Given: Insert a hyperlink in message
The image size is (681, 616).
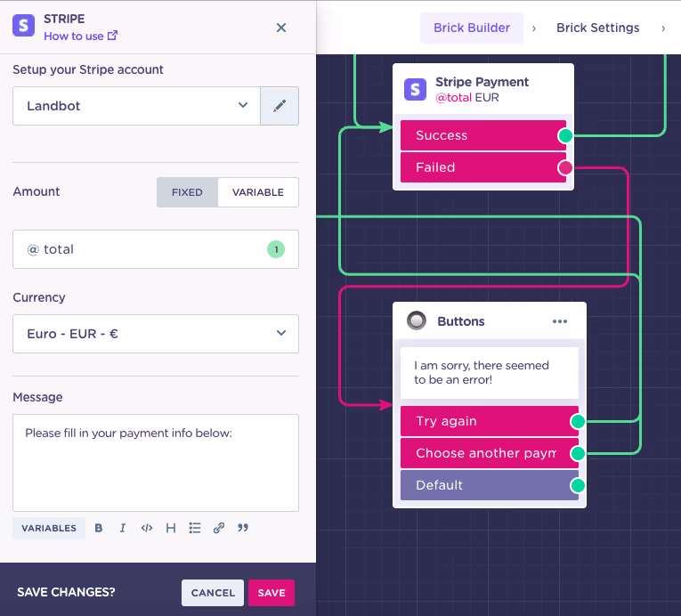Looking at the screenshot, I should point(219,528).
